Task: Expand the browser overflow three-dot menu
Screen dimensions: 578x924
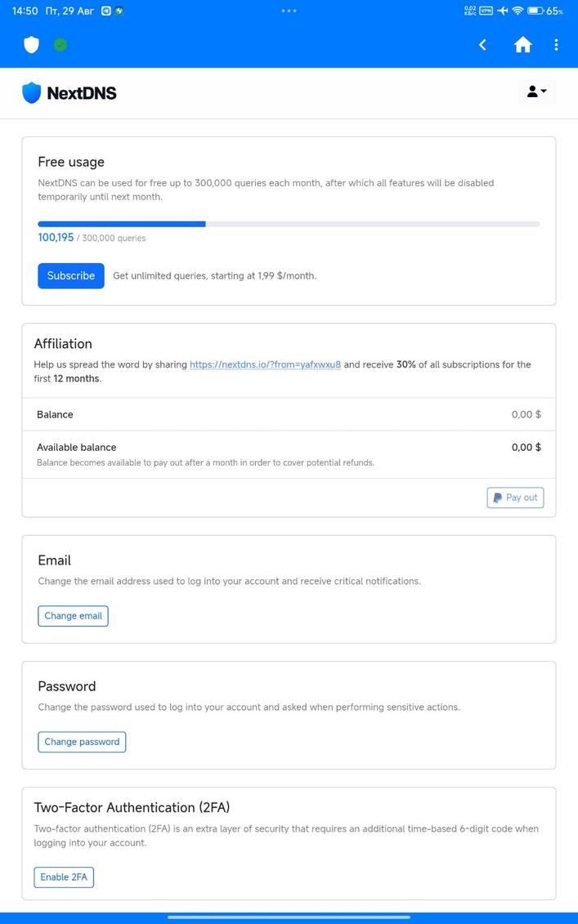Action: coord(557,45)
